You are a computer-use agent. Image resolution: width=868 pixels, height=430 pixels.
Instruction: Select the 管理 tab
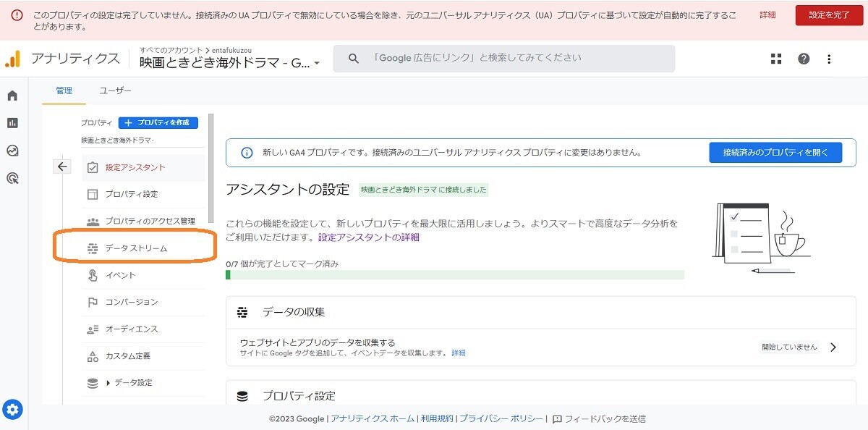64,90
